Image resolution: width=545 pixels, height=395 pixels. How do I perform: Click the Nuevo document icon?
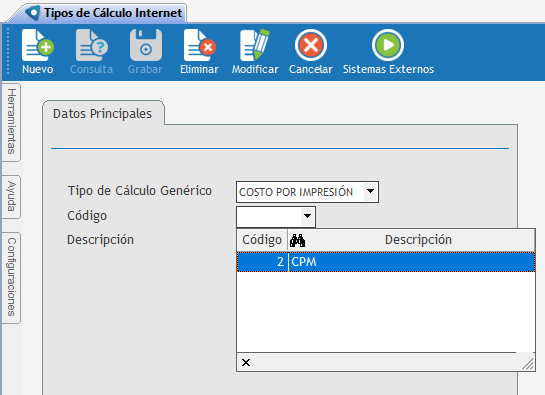pyautogui.click(x=38, y=45)
